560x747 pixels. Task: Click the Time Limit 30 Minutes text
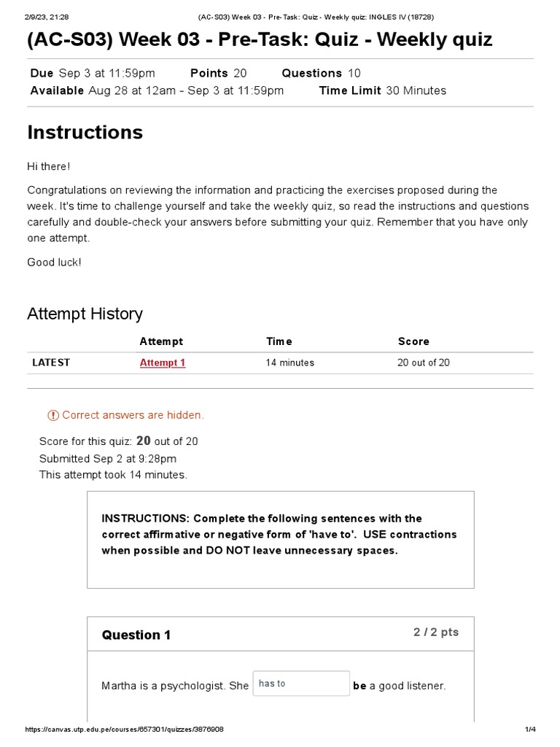pyautogui.click(x=382, y=90)
